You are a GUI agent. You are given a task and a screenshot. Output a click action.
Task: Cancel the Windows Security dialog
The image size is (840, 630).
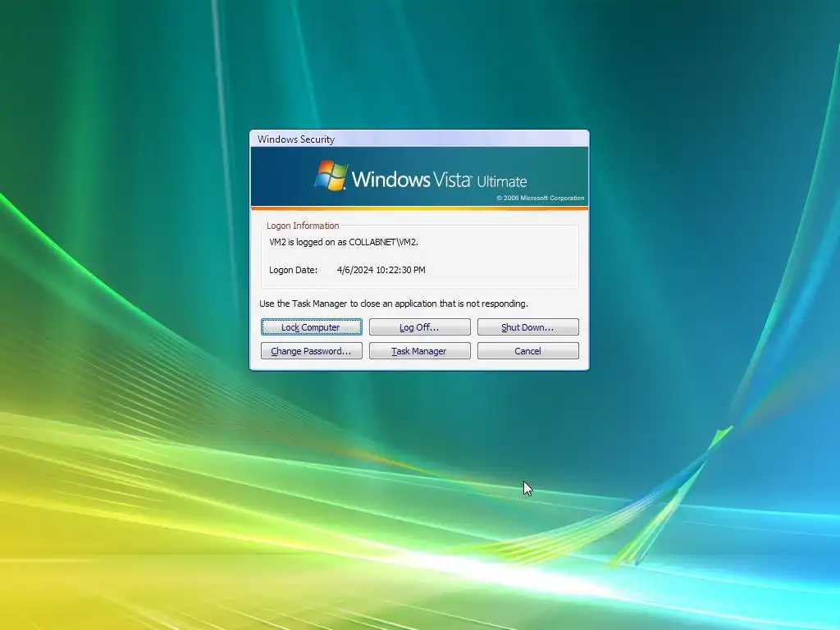[x=527, y=351]
